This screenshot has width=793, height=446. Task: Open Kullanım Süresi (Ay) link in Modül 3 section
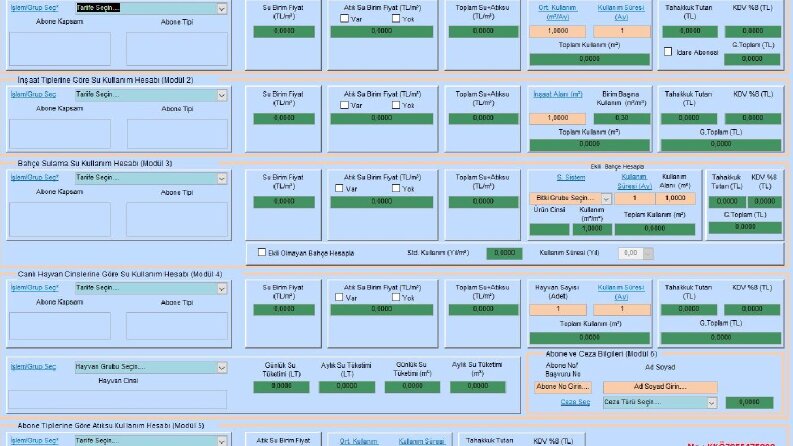pyautogui.click(x=634, y=182)
